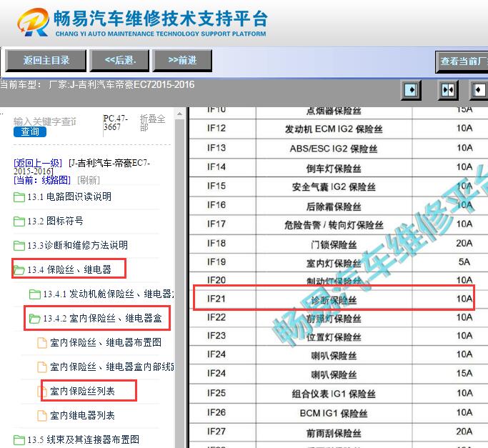Open 13.3 诊断和维修方法说明 tree item
This screenshot has height=448, width=488.
pyautogui.click(x=77, y=246)
